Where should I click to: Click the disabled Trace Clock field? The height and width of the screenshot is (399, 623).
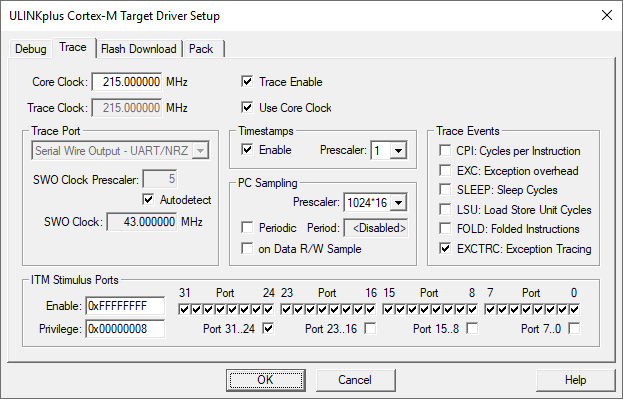[127, 108]
